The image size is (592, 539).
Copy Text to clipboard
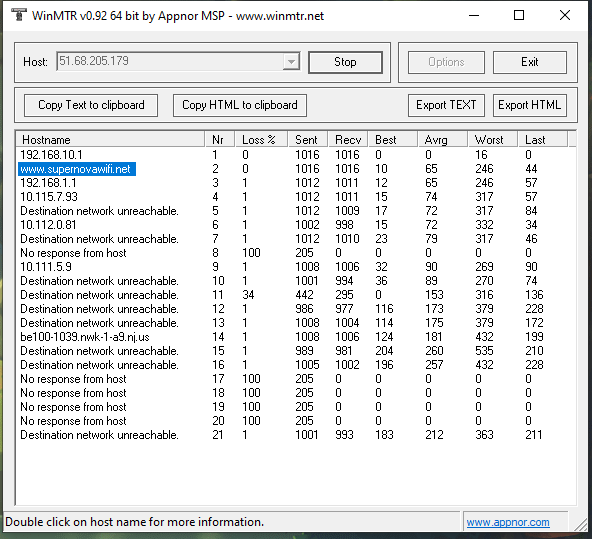[x=91, y=105]
